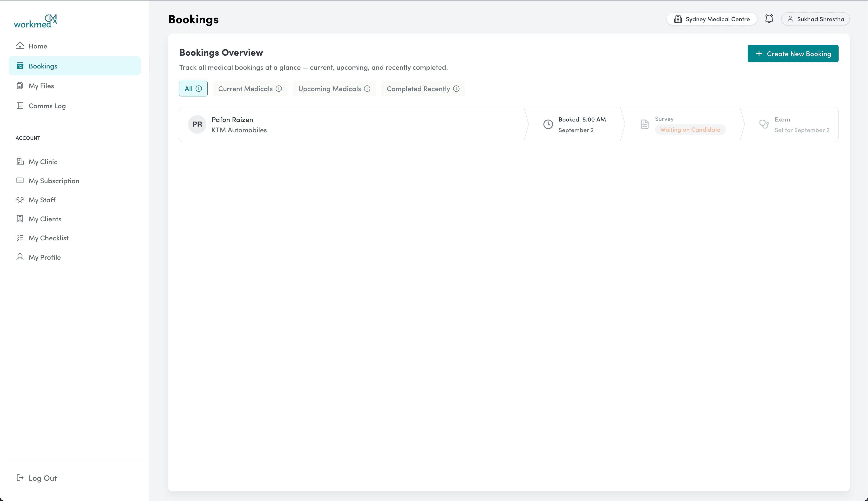Click the Waiting on Candidate status badge
This screenshot has height=501, width=868.
coord(690,130)
